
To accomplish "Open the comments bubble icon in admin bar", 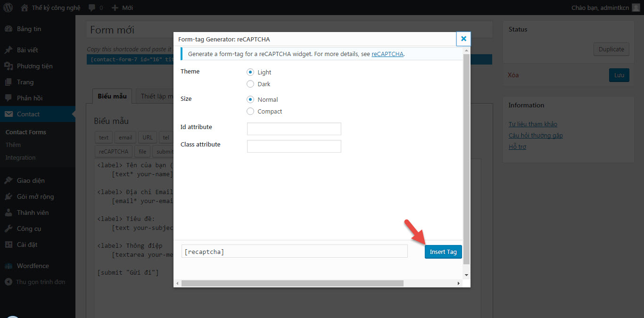I will (x=92, y=8).
